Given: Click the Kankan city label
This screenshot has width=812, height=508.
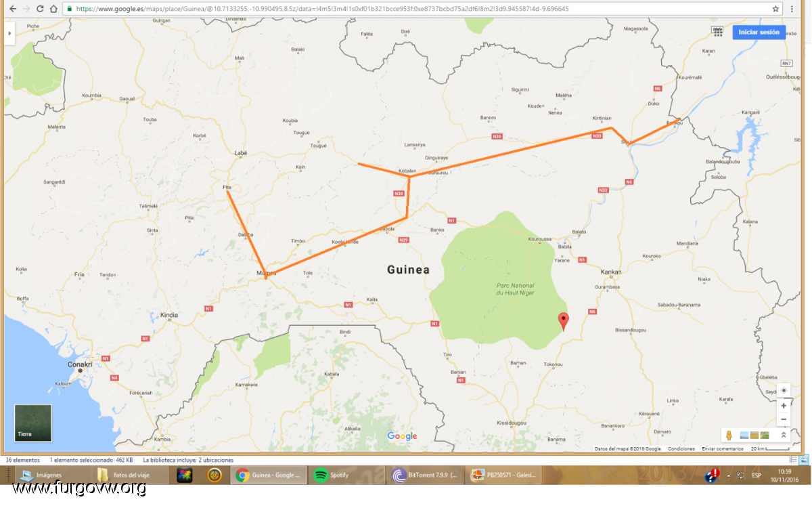Looking at the screenshot, I should coord(611,272).
